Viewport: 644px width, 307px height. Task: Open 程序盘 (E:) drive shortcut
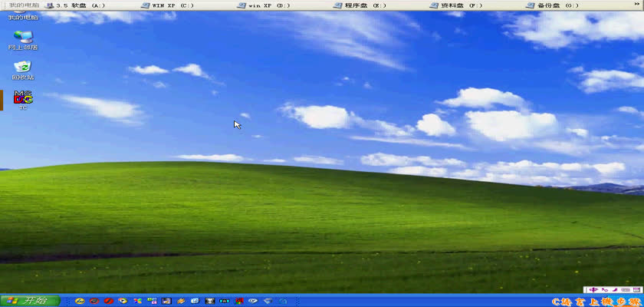coord(358,5)
